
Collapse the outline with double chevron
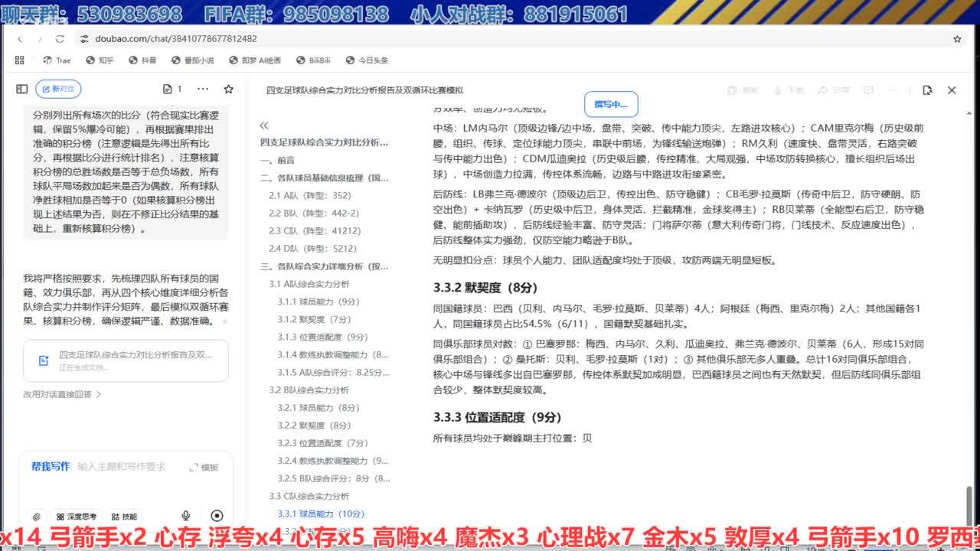pyautogui.click(x=264, y=126)
